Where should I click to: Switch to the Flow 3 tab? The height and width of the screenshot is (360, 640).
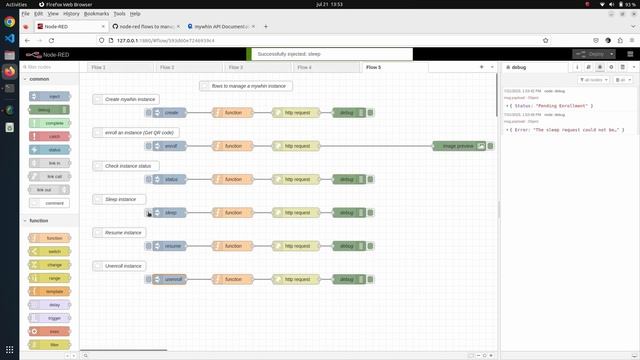coord(258,67)
